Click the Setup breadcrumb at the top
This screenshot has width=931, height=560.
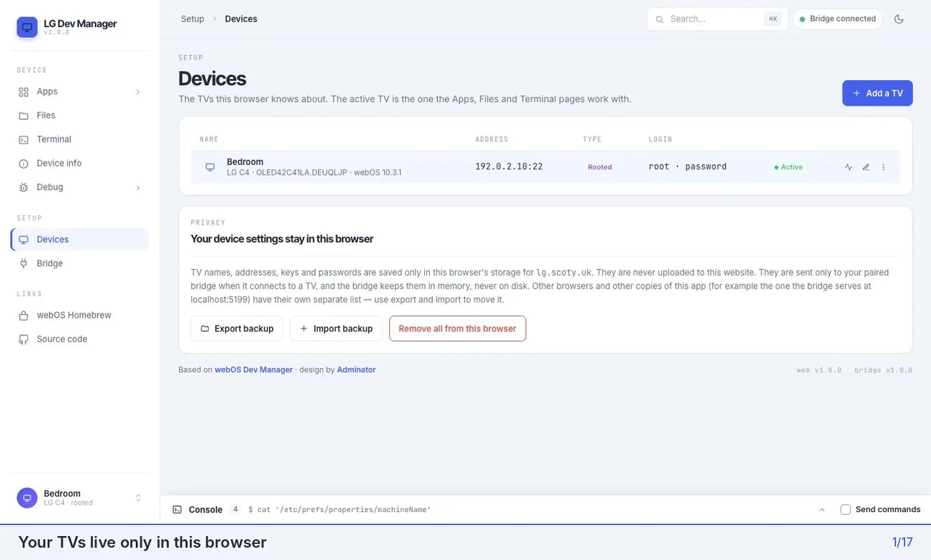click(193, 19)
